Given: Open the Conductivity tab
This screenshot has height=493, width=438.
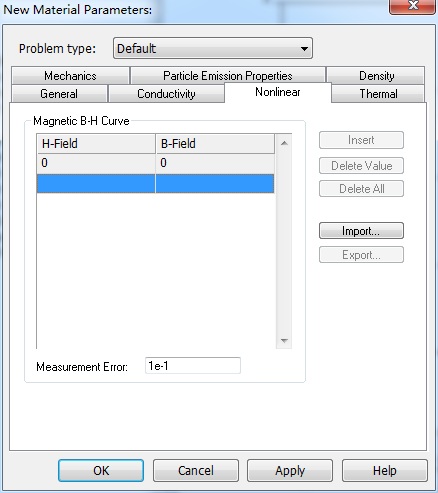Looking at the screenshot, I should click(166, 94).
